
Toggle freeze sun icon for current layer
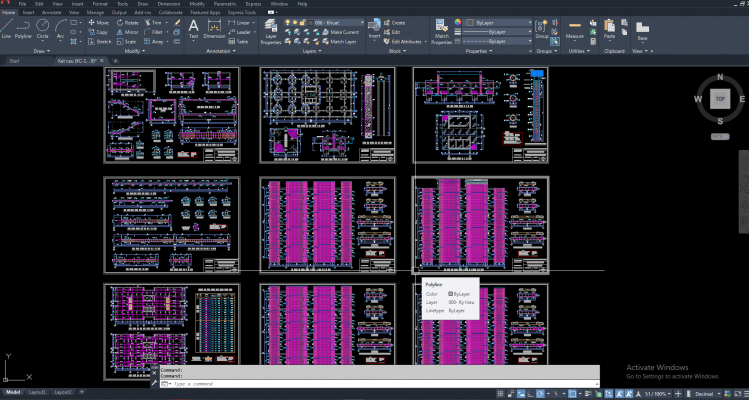tap(296, 21)
